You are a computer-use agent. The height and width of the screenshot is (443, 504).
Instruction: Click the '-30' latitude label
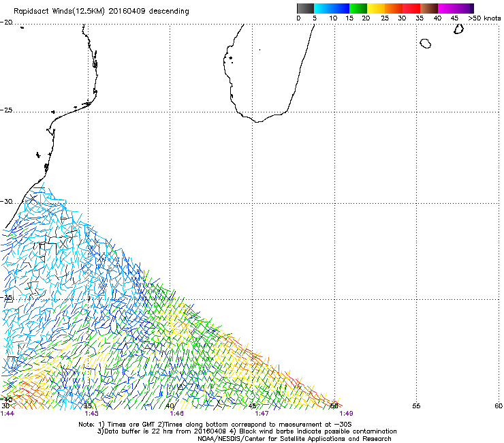point(7,201)
